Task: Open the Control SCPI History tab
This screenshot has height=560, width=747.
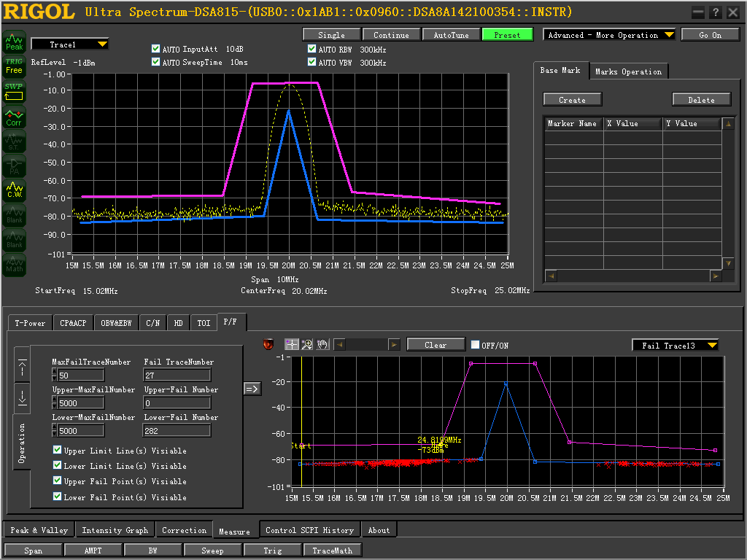Action: 309,530
